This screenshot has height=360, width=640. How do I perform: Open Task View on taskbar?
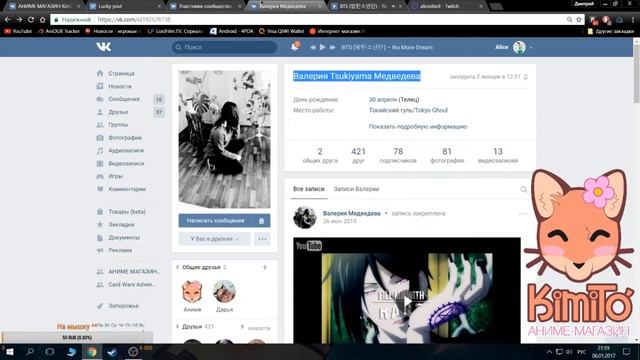(x=50, y=352)
